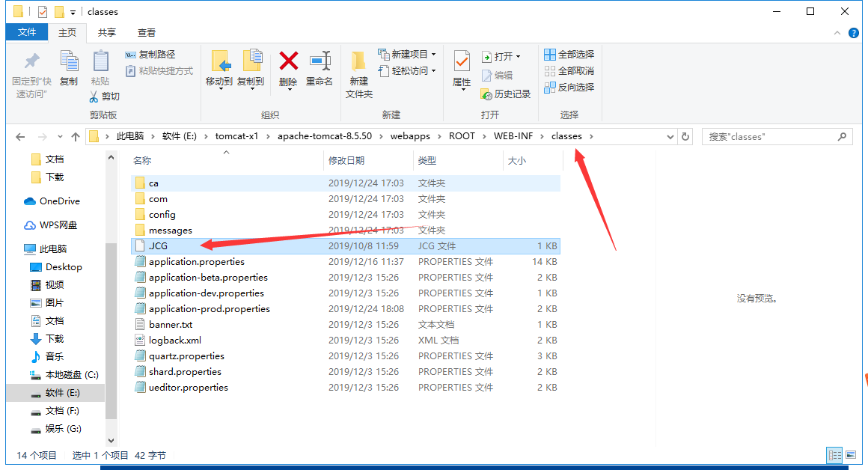Click Invert Selection (反向选择)
Screen dimensions: 868x470
569,88
